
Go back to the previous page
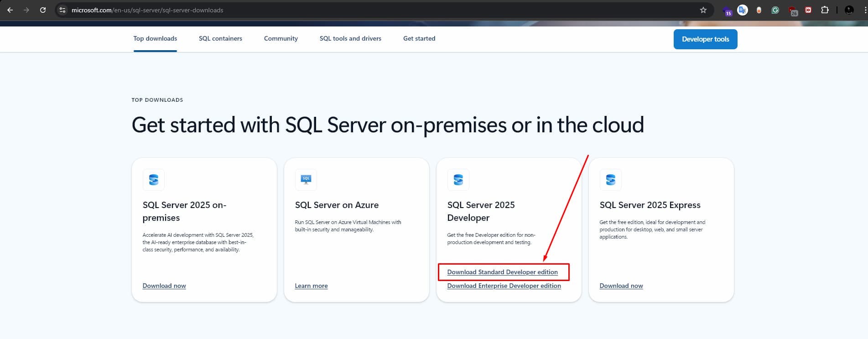[10, 10]
